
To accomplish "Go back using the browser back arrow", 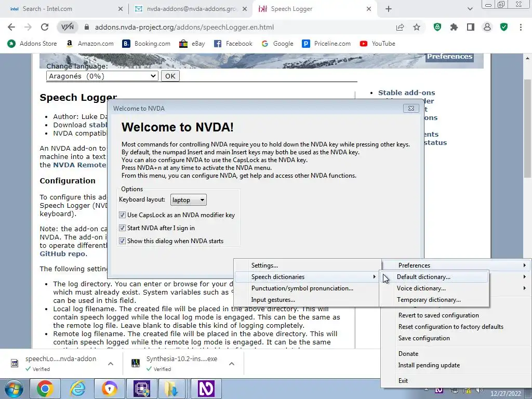I will [11, 27].
